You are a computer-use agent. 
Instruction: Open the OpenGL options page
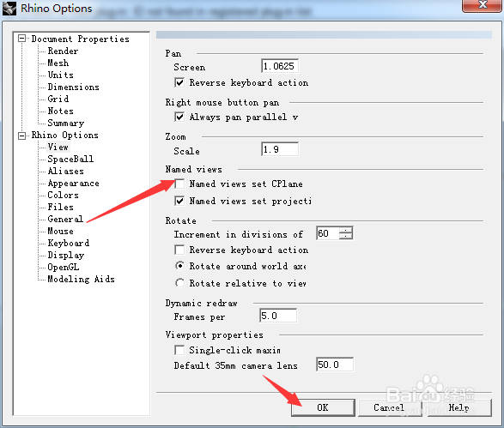coord(63,267)
